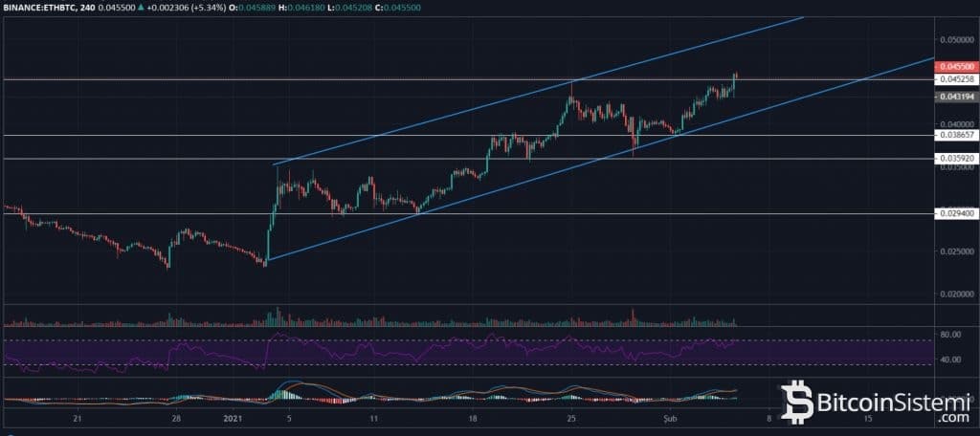The image size is (980, 436).
Task: Click the 25 date label on time axis
Action: [x=571, y=418]
